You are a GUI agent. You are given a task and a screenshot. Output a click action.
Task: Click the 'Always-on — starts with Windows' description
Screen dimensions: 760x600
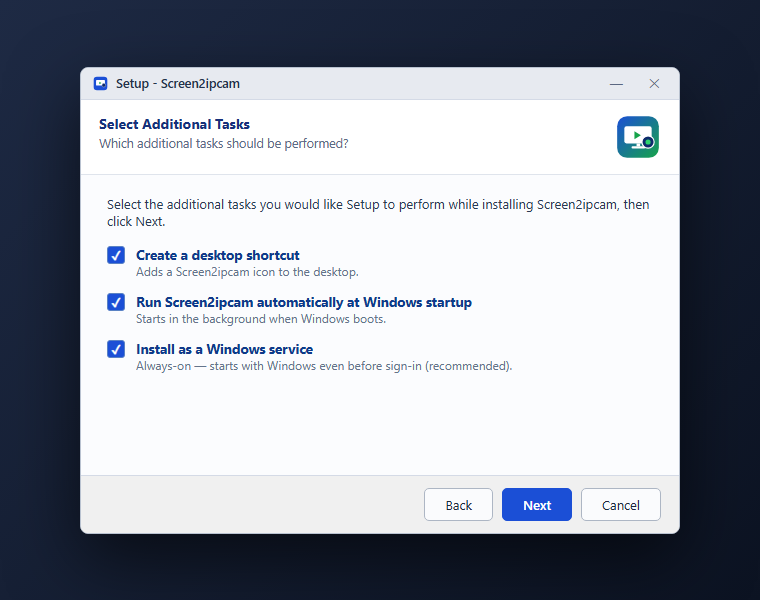(324, 366)
